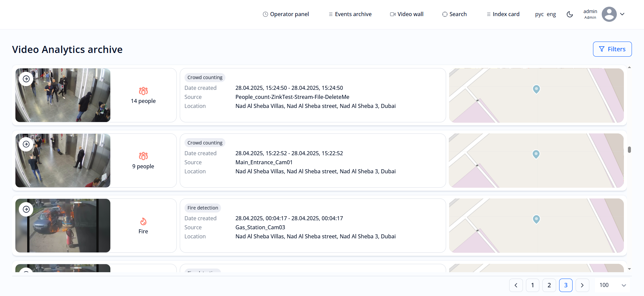644x296 pixels.
Task: Open 14 people elevator lobby thumbnail
Action: pos(63,95)
